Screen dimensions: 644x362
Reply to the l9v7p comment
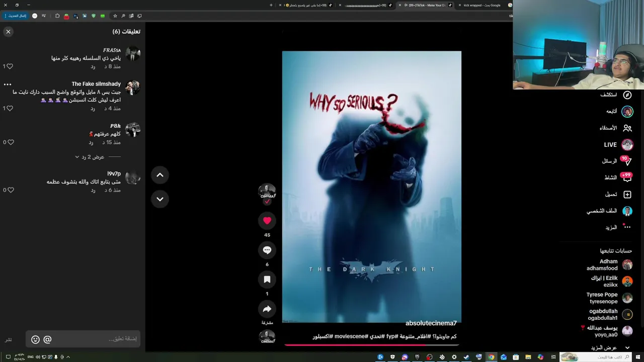click(x=93, y=190)
